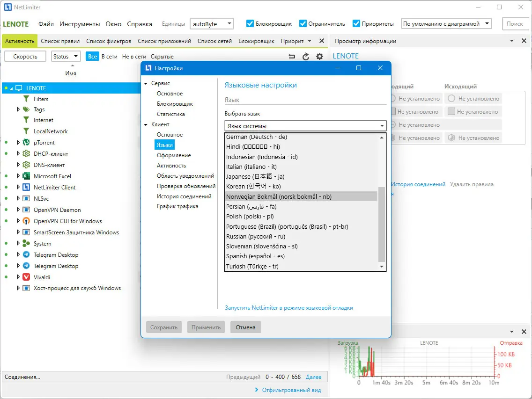This screenshot has width=532, height=399.
Task: Switch filter to Не в сети
Action: coord(134,57)
